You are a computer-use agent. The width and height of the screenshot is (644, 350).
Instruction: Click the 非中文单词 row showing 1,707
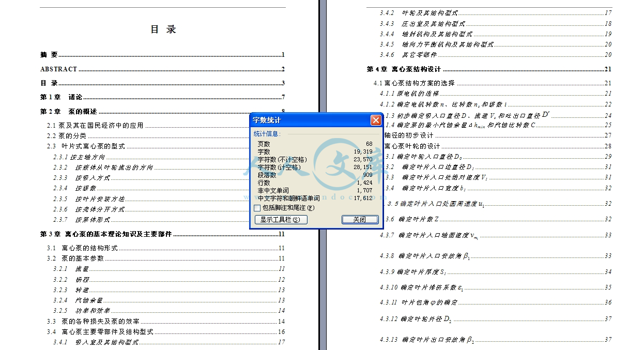pos(315,190)
